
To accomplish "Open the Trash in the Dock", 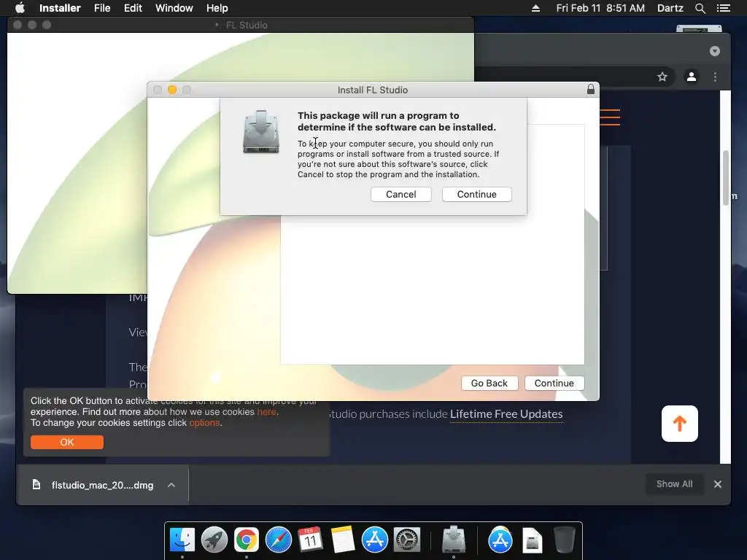I will pyautogui.click(x=564, y=540).
